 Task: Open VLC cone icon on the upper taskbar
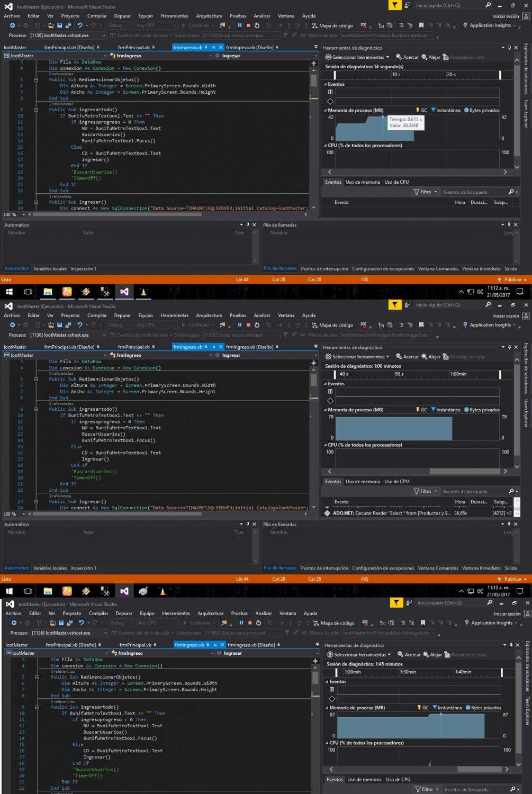143,292
